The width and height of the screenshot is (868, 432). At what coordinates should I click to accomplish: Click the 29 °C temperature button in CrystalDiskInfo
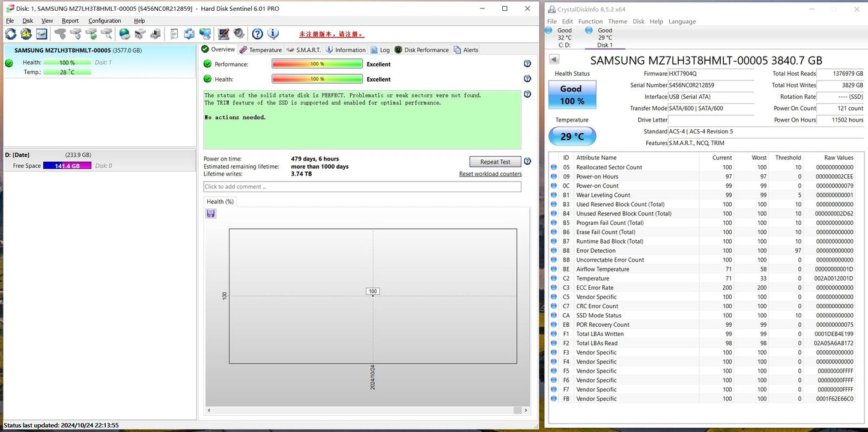(x=572, y=136)
